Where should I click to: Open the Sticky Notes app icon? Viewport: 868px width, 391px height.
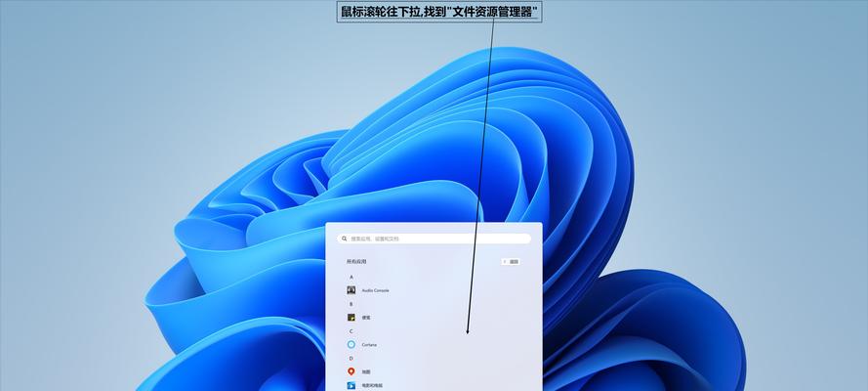(x=351, y=318)
